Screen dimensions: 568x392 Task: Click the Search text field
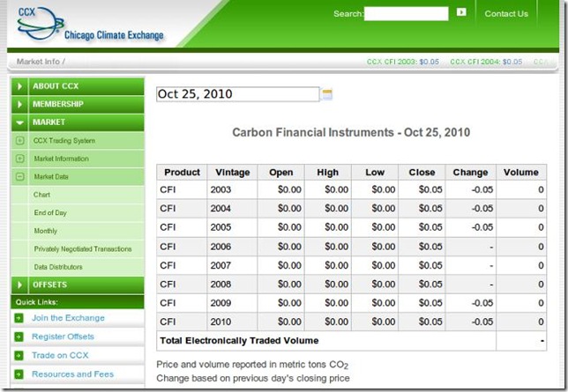[406, 14]
